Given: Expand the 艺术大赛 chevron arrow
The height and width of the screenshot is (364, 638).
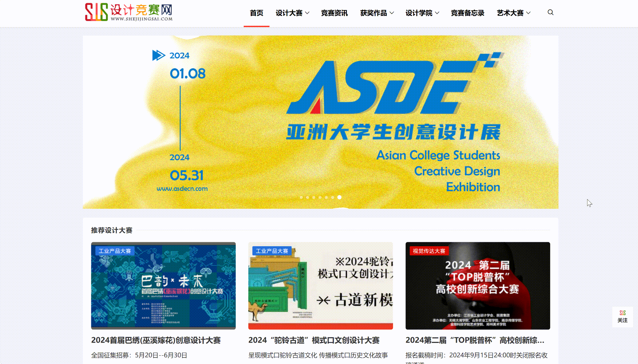Looking at the screenshot, I should [x=528, y=13].
